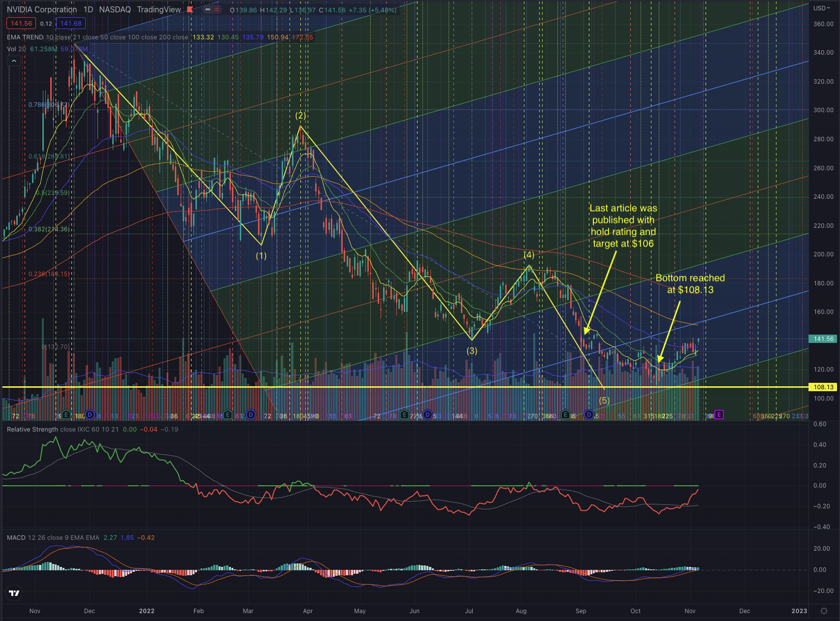The image size is (840, 621).
Task: Click the gray dash status indicator in header
Action: (x=207, y=10)
